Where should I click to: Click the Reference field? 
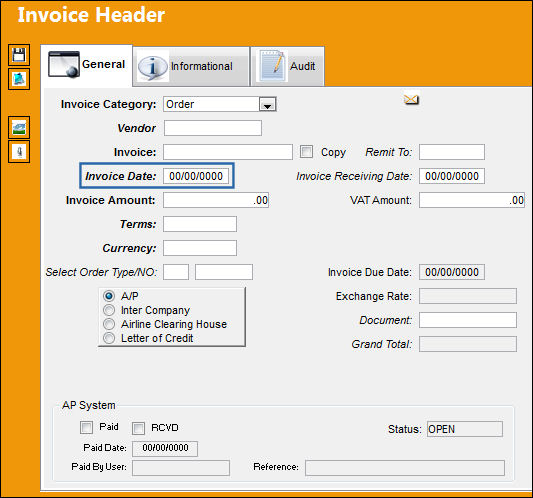[x=405, y=468]
